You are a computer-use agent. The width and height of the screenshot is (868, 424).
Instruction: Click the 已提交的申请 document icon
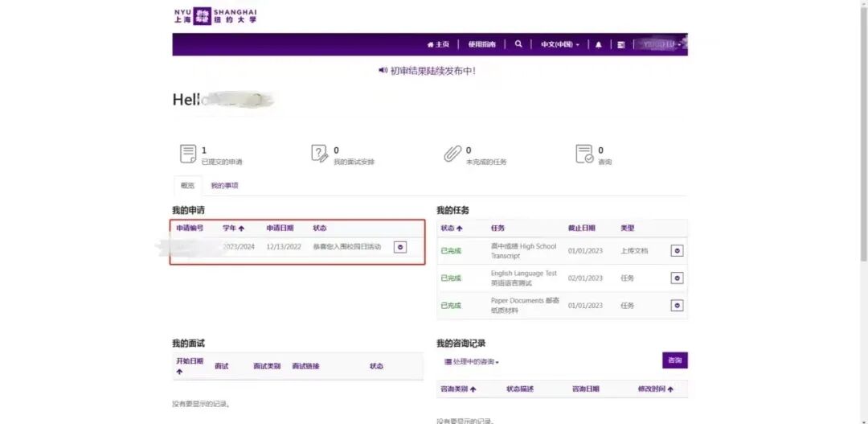coord(188,154)
